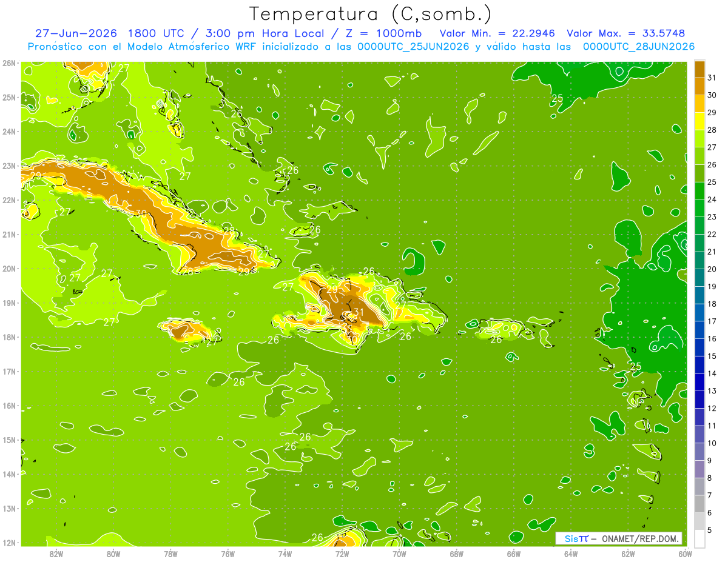Click the 68W longitude axis label
The height and width of the screenshot is (562, 728).
pos(457,554)
